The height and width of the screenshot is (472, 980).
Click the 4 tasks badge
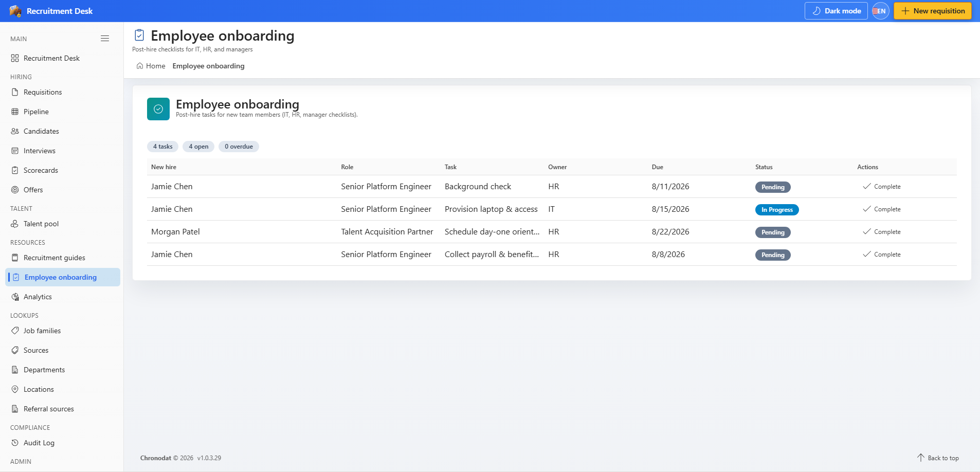(x=162, y=147)
